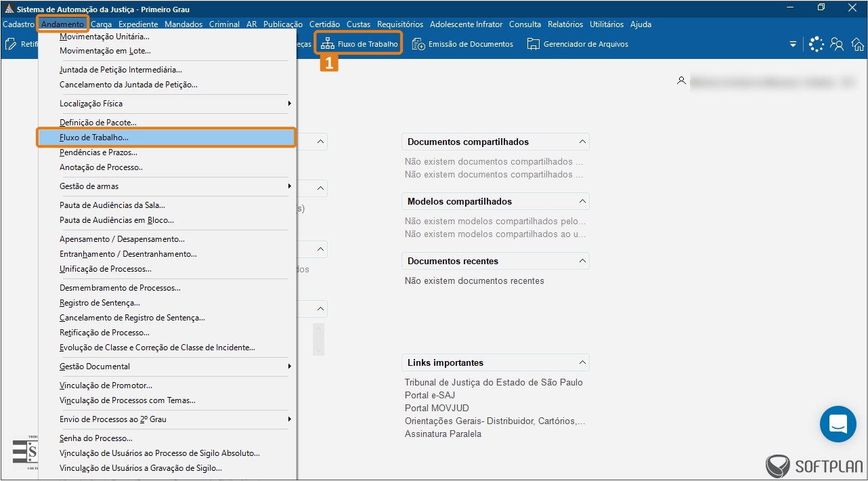Open the Relatórios menu

[x=565, y=24]
